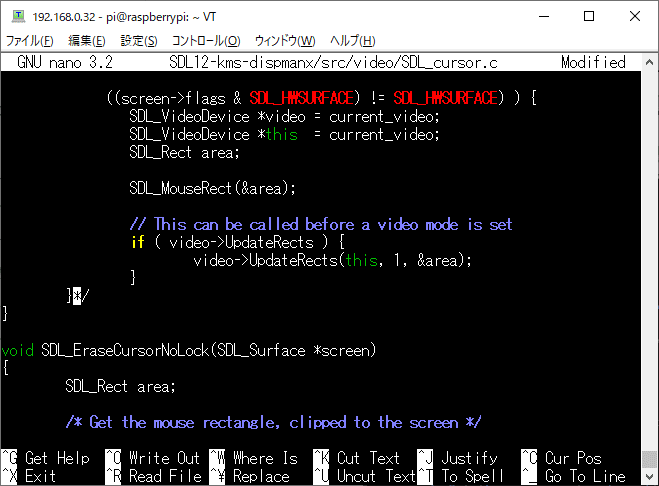
Task: Click the '^X Exit' shortcut
Action: [28, 476]
